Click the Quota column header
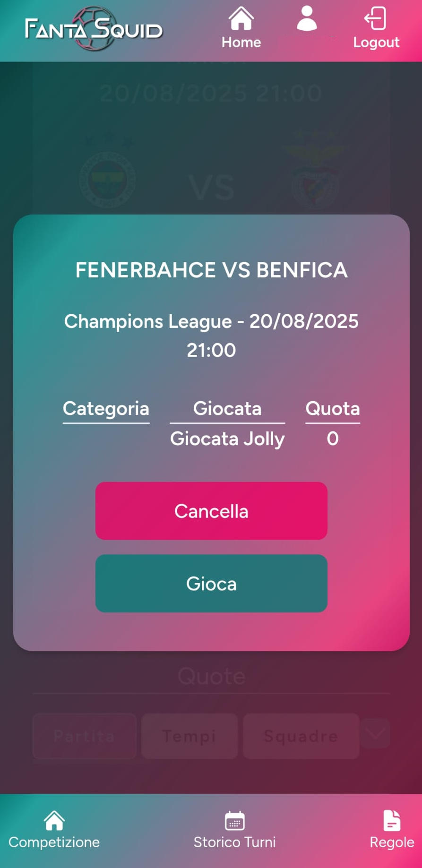Viewport: 422px width, 868px height. coord(333,409)
